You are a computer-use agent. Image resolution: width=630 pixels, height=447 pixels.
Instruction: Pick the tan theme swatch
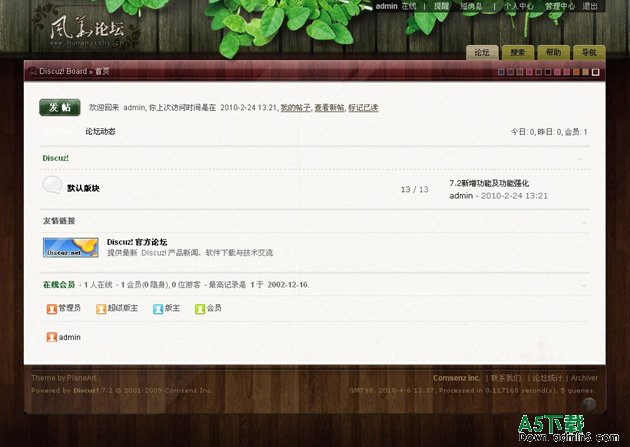coord(586,72)
